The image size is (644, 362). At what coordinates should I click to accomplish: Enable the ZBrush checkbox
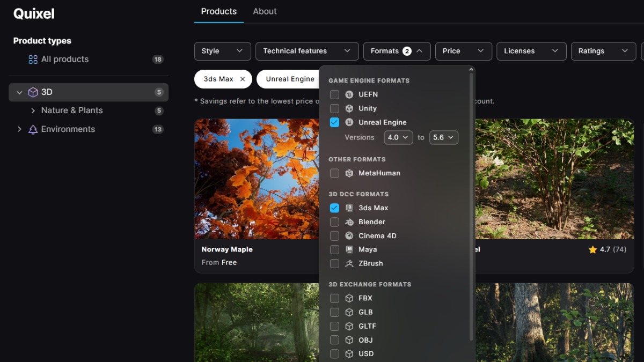tap(334, 264)
